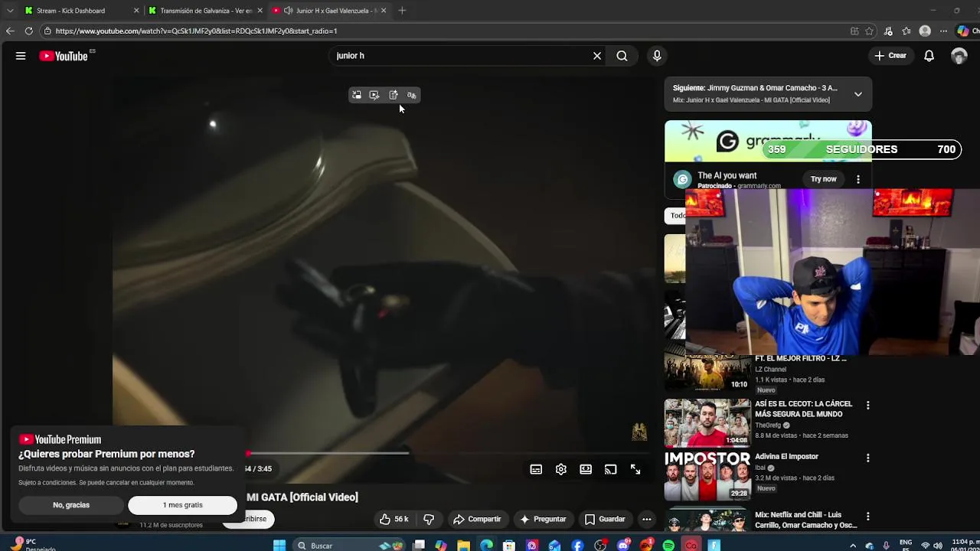Screen dimensions: 980x551
Task: Dislike the video
Action: pos(429,519)
